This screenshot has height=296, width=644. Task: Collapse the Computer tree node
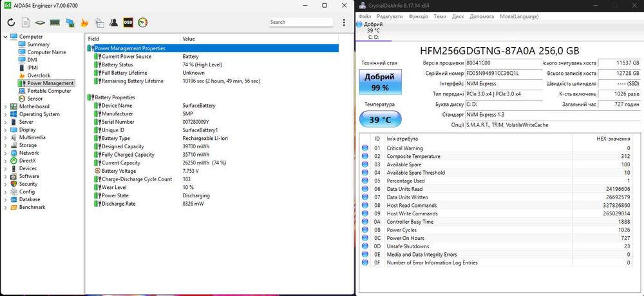click(x=5, y=37)
